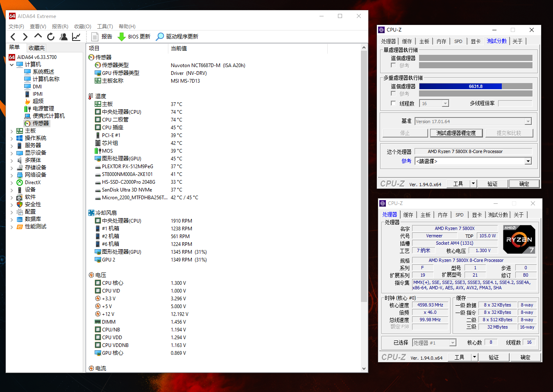Navigate up with the up arrow icon
The height and width of the screenshot is (392, 553).
38,36
